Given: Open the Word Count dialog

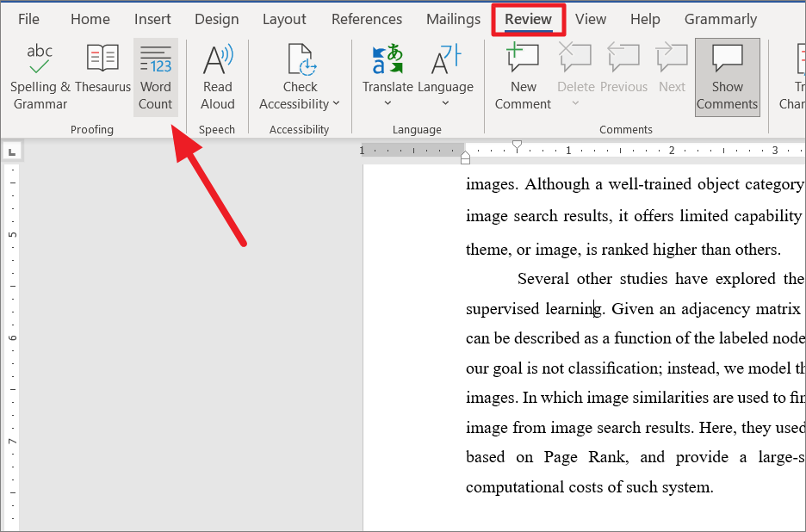Looking at the screenshot, I should pyautogui.click(x=156, y=77).
